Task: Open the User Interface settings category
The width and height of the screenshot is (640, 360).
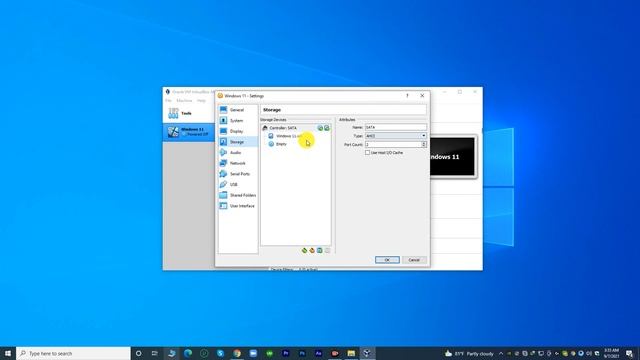Action: click(238, 206)
